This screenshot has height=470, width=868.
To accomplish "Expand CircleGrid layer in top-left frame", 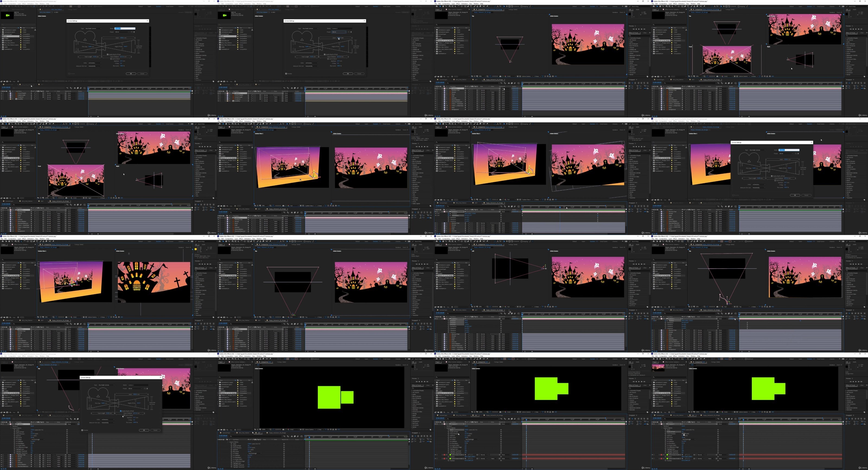I will 9,97.
